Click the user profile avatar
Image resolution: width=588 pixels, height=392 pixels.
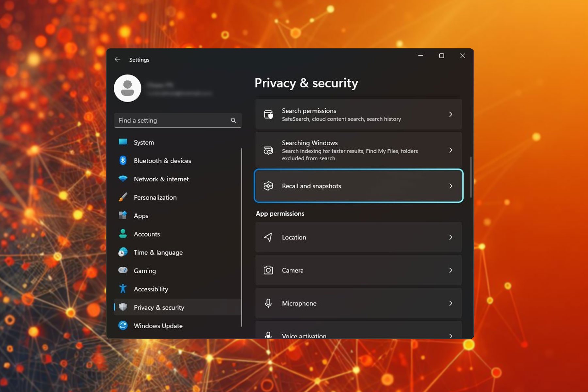tap(127, 88)
